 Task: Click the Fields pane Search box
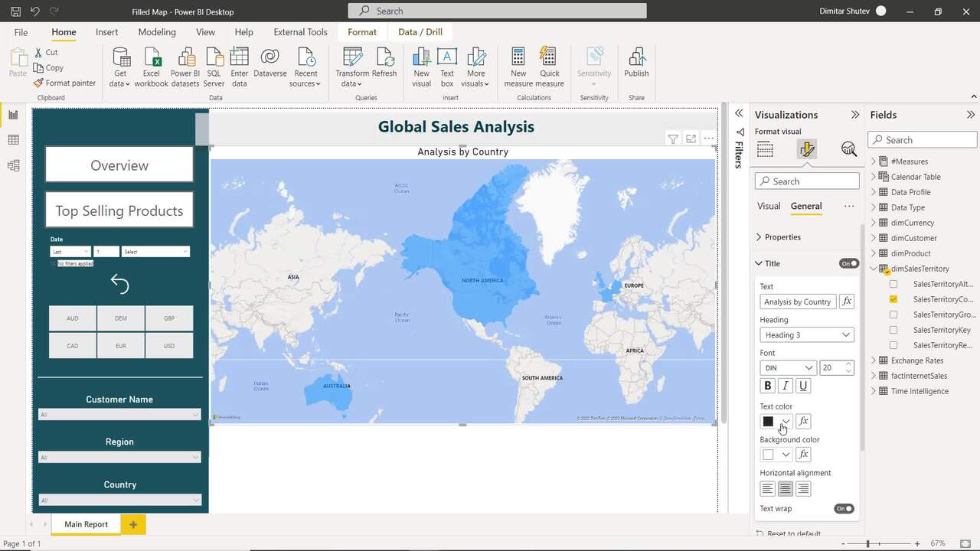(923, 140)
